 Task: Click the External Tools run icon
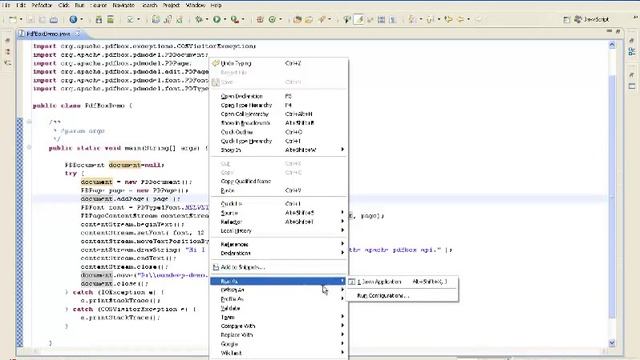coord(235,19)
